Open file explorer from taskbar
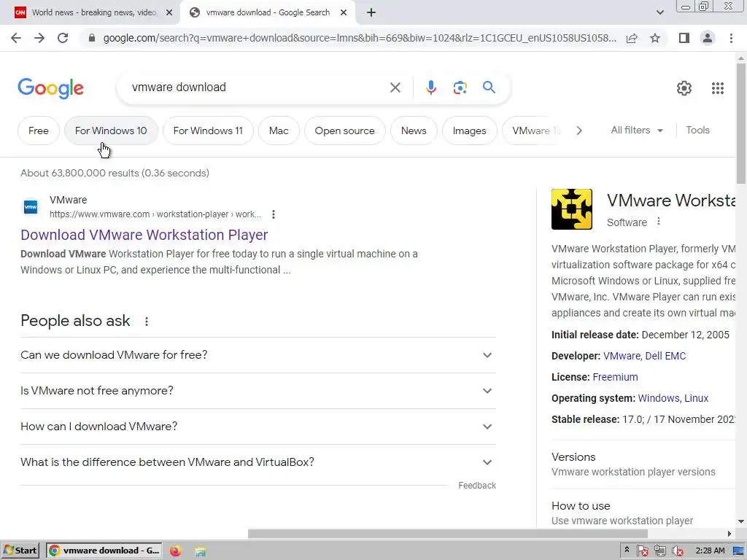Viewport: 747px width, 560px height. click(x=201, y=551)
